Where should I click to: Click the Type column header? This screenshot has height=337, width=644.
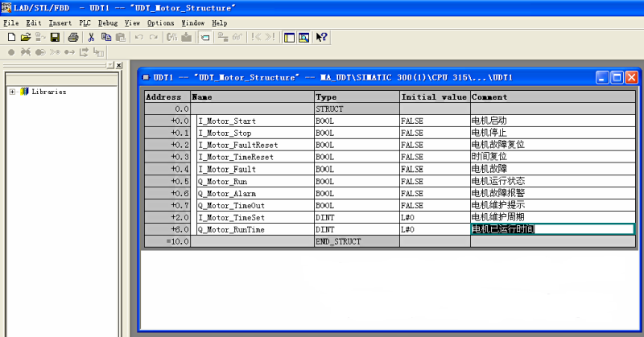(x=357, y=97)
